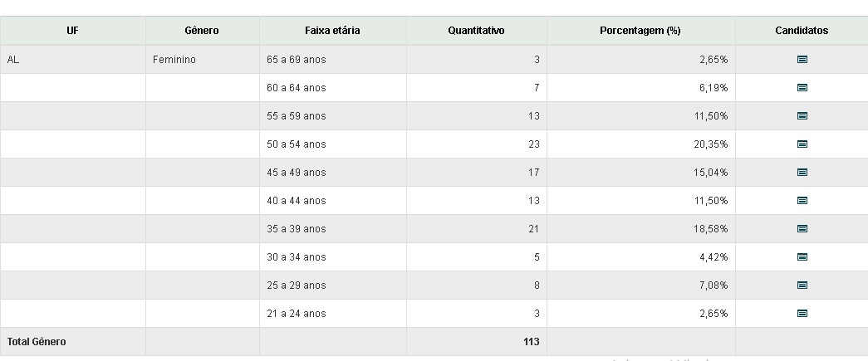Open candidates list for 35 a 39 anos

[802, 229]
